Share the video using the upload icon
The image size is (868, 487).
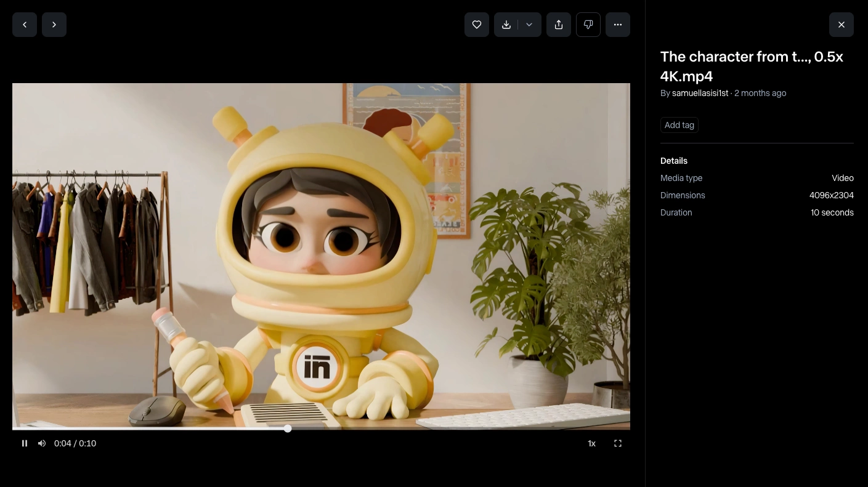pos(559,25)
